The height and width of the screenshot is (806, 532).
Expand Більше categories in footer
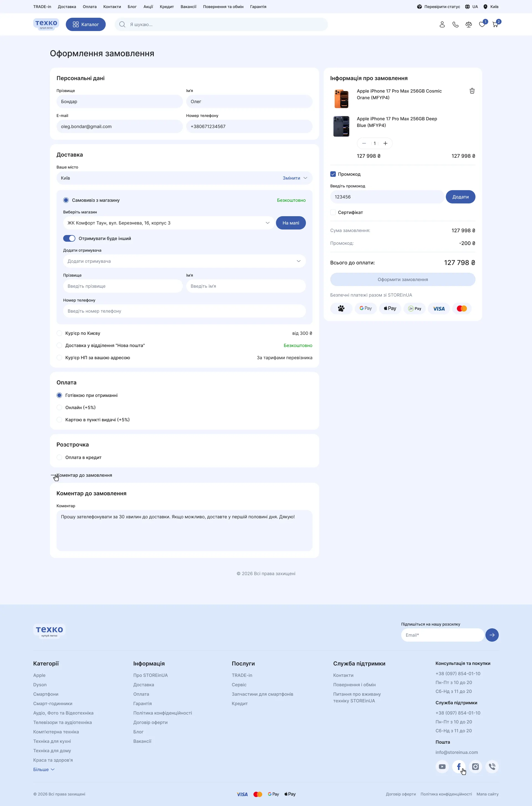[44, 770]
